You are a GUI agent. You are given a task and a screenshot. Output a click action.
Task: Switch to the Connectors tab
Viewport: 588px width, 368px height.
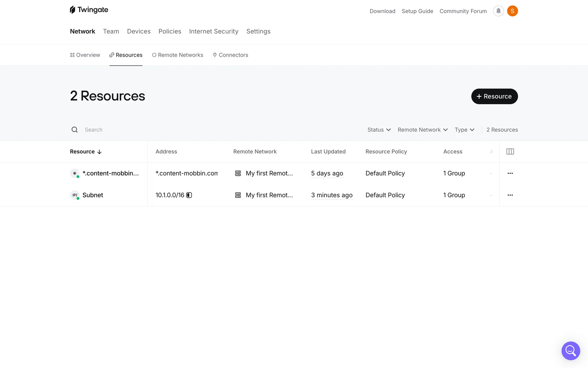[230, 55]
